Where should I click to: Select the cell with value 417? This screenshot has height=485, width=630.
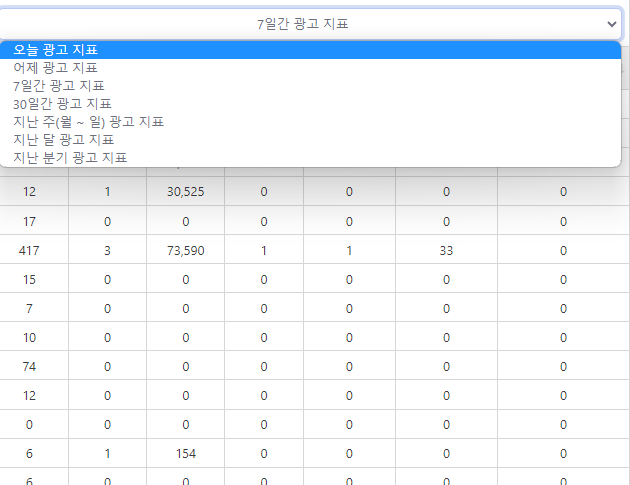coord(29,251)
